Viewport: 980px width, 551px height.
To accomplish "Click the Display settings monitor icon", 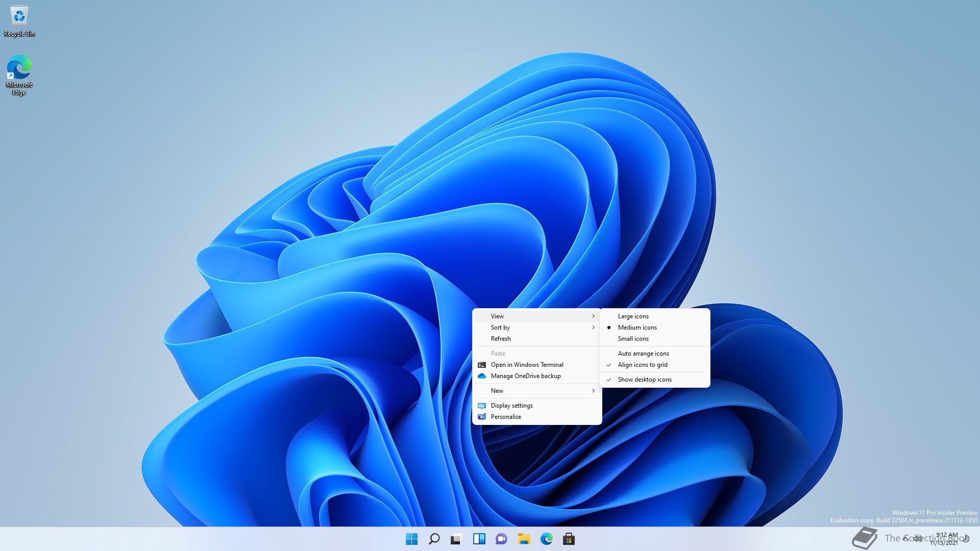I will [481, 406].
